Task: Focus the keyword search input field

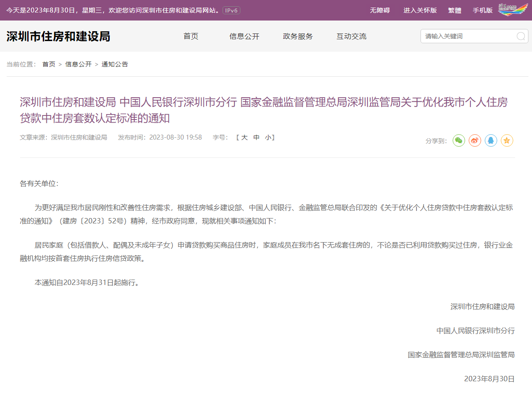Action: coord(468,37)
